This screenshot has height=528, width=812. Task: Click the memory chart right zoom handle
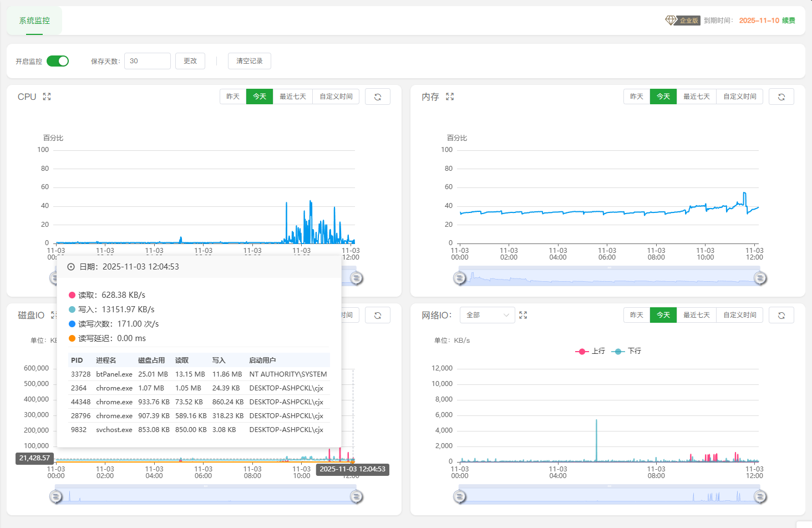pyautogui.click(x=760, y=278)
